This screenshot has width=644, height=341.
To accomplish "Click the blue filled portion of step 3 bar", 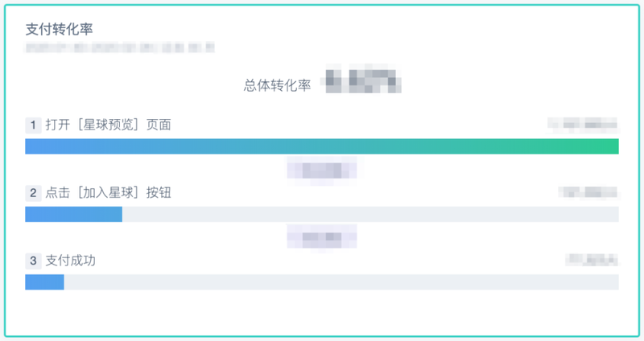I will (45, 282).
